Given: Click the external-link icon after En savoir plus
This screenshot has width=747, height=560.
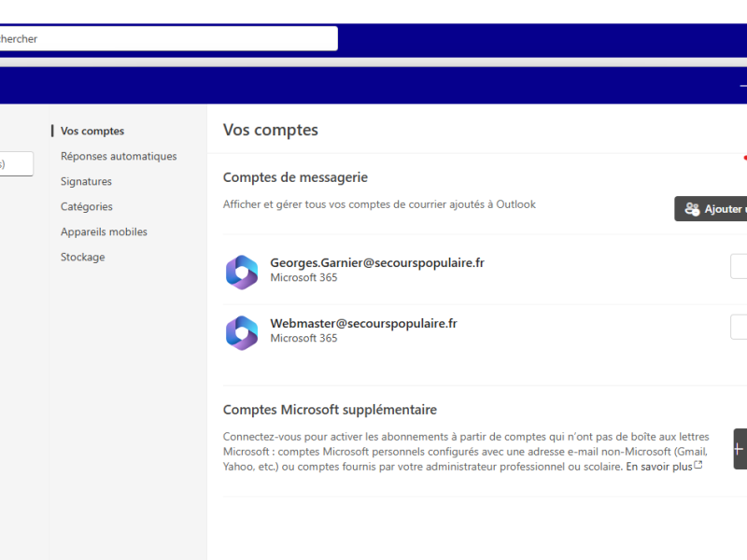Looking at the screenshot, I should [x=698, y=465].
